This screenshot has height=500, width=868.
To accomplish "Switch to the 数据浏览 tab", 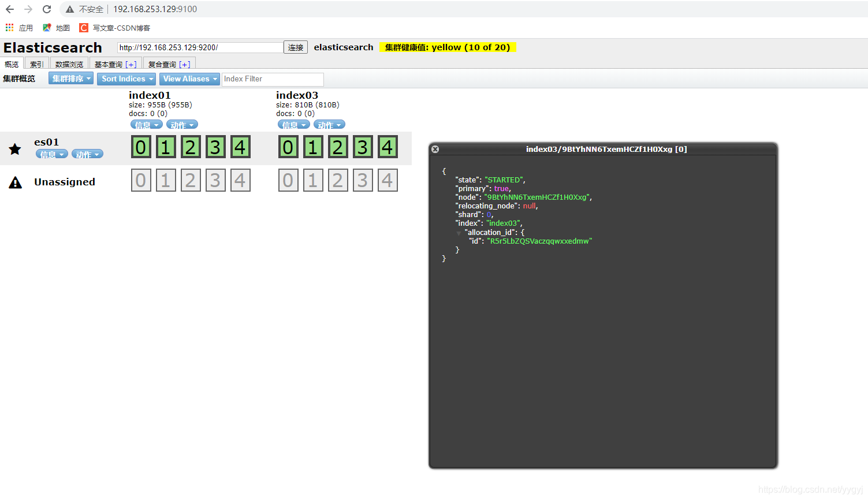I will [x=69, y=64].
